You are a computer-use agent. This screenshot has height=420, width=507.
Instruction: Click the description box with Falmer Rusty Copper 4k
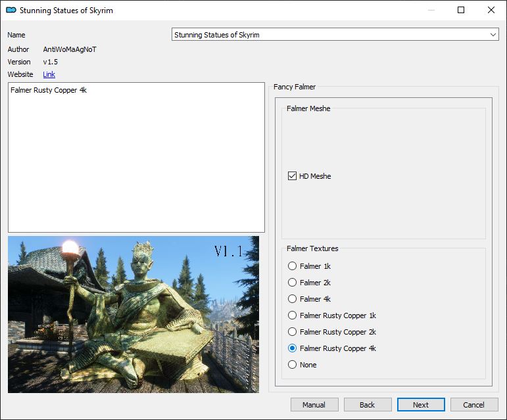click(136, 157)
